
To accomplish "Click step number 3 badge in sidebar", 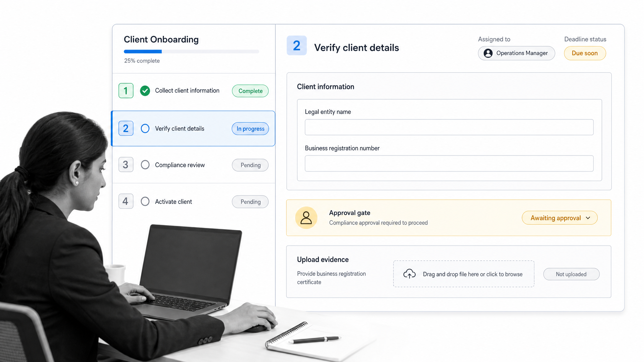I will (x=126, y=165).
